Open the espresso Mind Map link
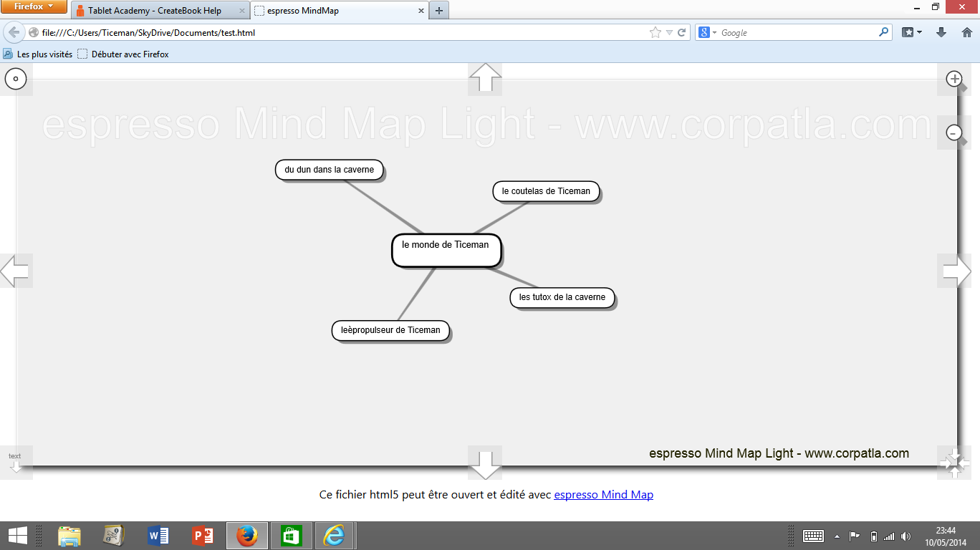 click(603, 494)
